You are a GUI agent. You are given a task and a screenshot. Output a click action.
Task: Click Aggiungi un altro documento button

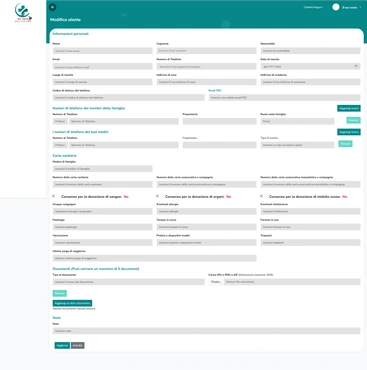[x=72, y=303]
